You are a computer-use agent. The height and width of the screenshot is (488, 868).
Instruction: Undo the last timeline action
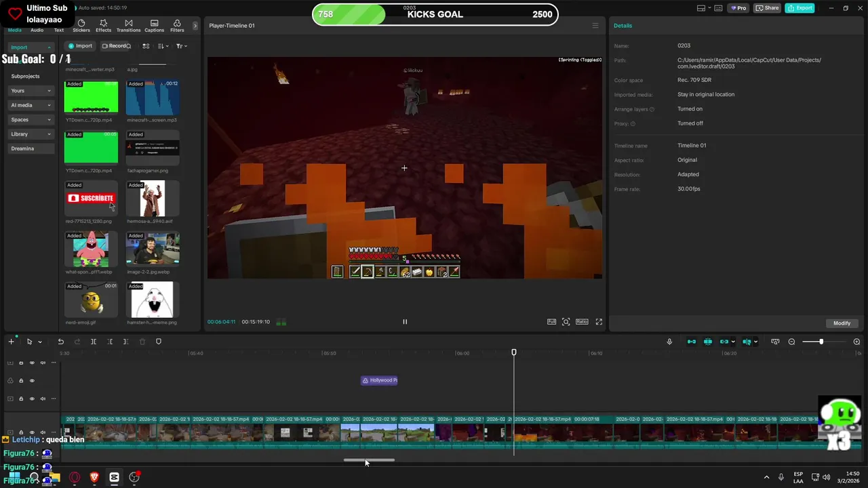tap(61, 342)
